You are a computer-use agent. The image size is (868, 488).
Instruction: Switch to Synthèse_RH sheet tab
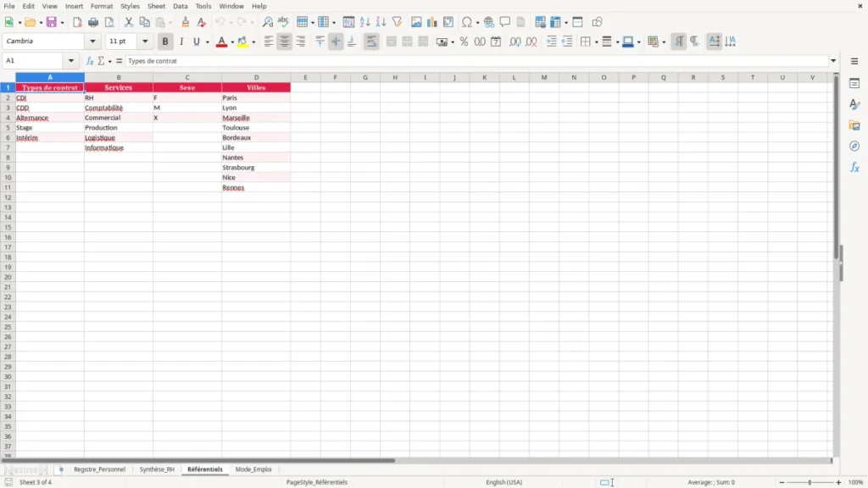click(157, 469)
